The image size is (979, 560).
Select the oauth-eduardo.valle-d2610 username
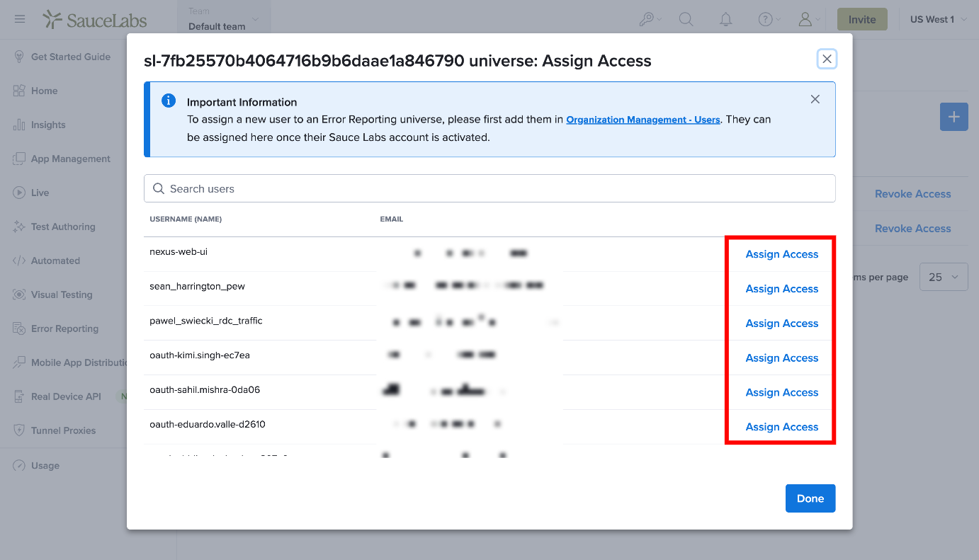tap(208, 425)
